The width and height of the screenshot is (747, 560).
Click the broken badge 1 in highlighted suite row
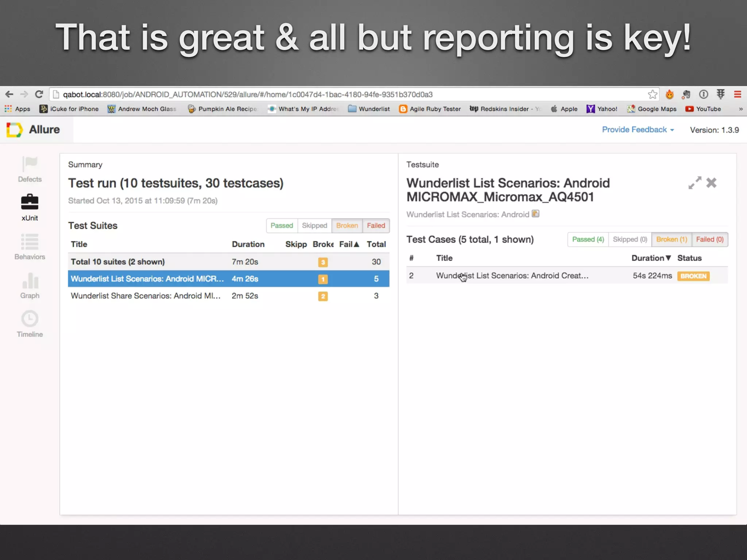(323, 279)
